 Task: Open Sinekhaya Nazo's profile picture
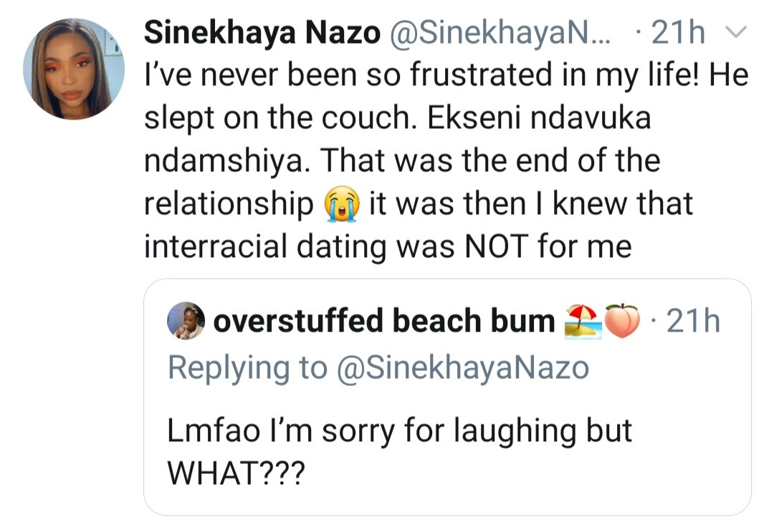click(74, 69)
